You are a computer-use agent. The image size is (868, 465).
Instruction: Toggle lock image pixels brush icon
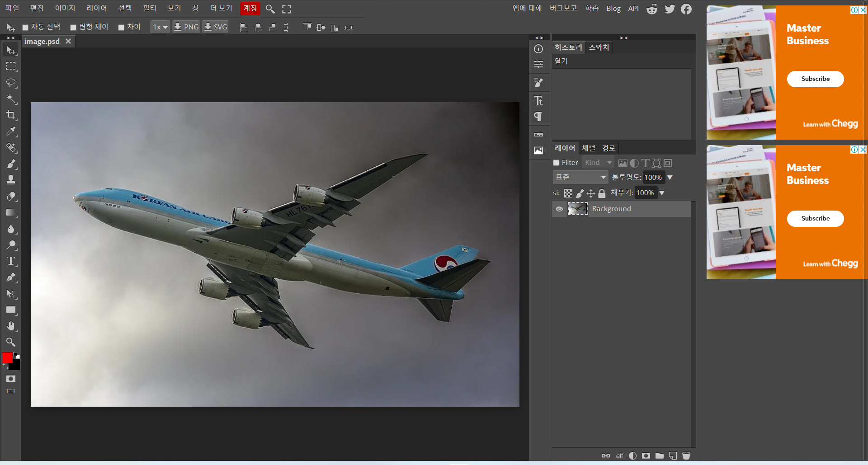580,193
